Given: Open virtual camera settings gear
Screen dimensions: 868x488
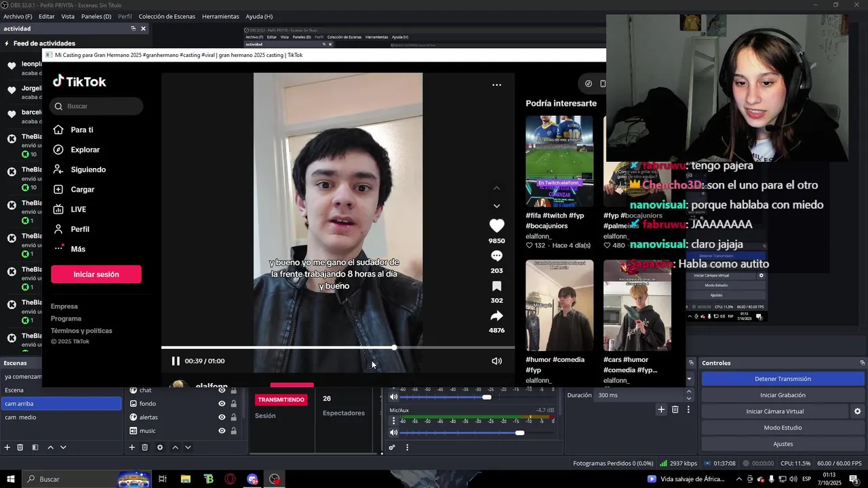Looking at the screenshot, I should (x=857, y=411).
